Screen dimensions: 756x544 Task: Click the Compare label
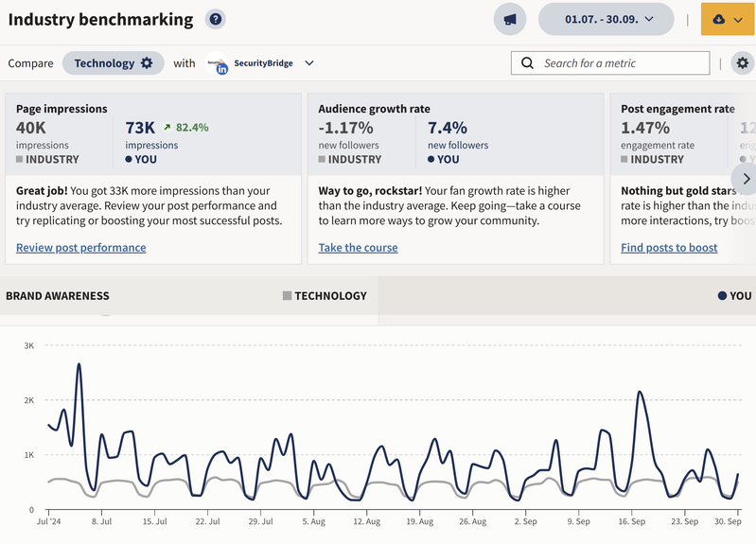pyautogui.click(x=31, y=63)
